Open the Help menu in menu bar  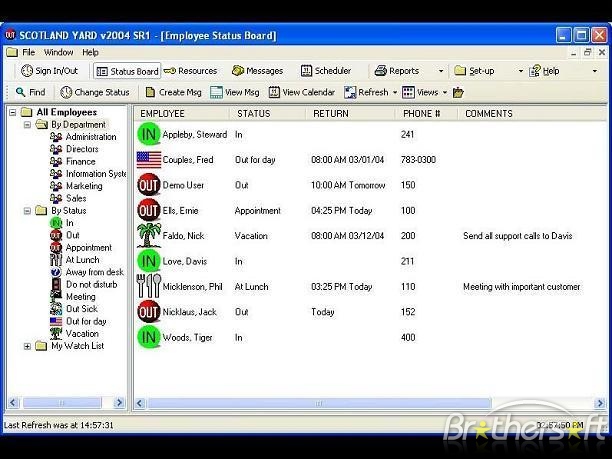(90, 52)
